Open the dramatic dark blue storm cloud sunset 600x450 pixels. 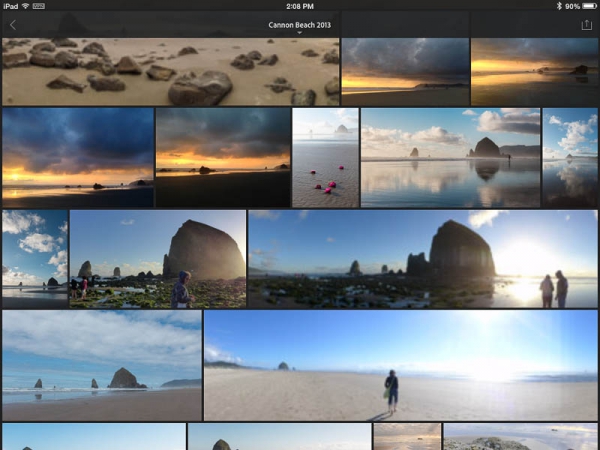point(78,158)
